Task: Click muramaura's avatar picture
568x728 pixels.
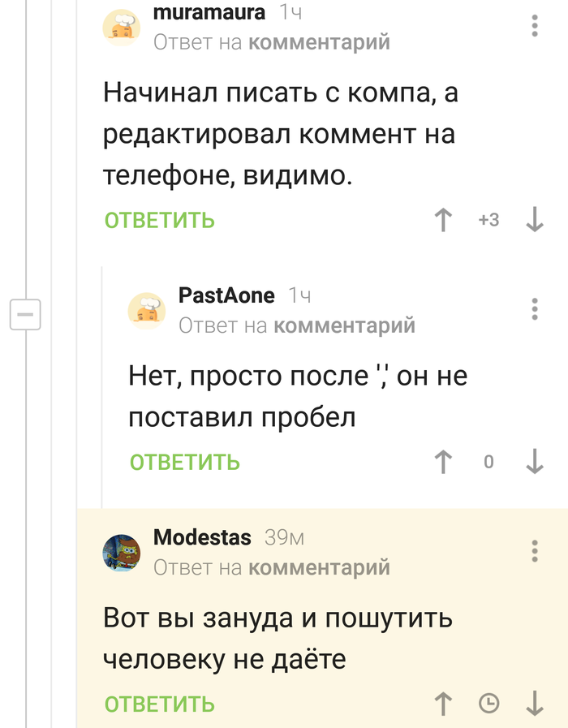Action: pos(122,28)
